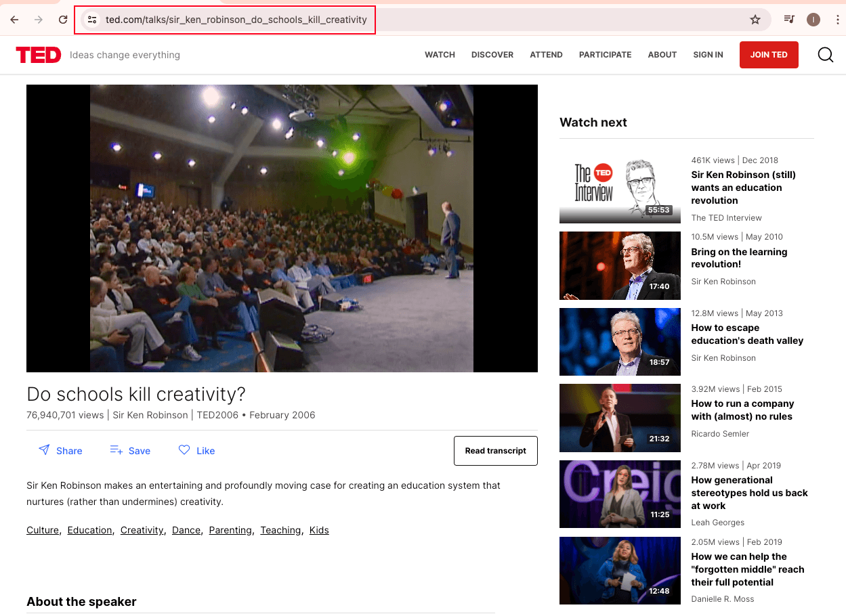Click the Save label text
The width and height of the screenshot is (846, 616).
pos(140,451)
